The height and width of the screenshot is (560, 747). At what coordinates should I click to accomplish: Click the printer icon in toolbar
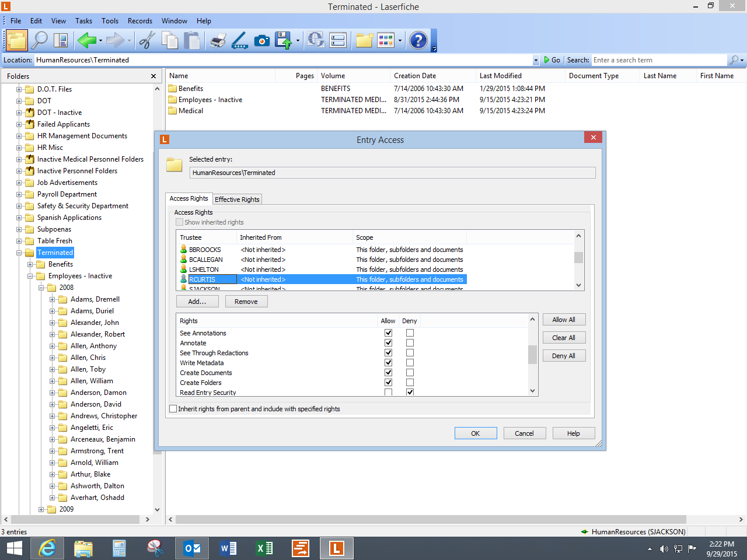(x=218, y=40)
